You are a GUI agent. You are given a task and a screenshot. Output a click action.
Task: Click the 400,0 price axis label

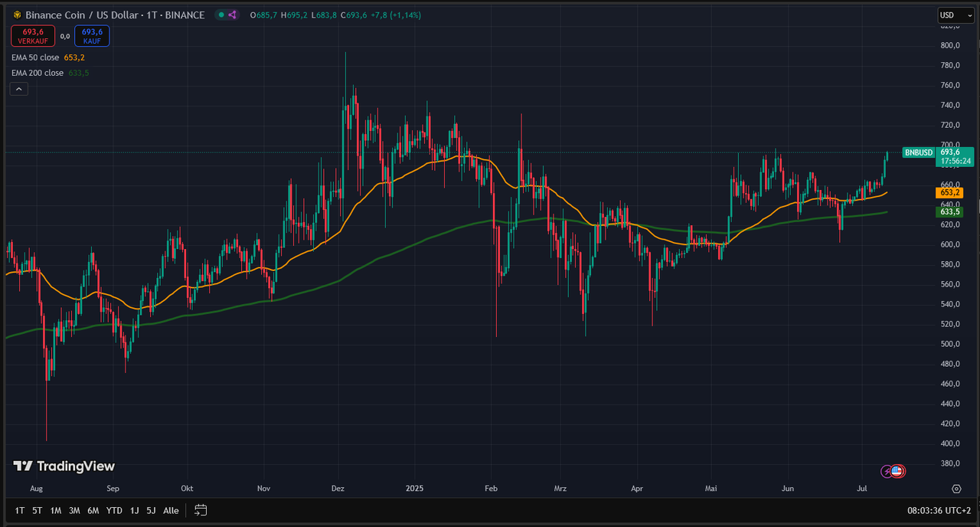pyautogui.click(x=949, y=444)
